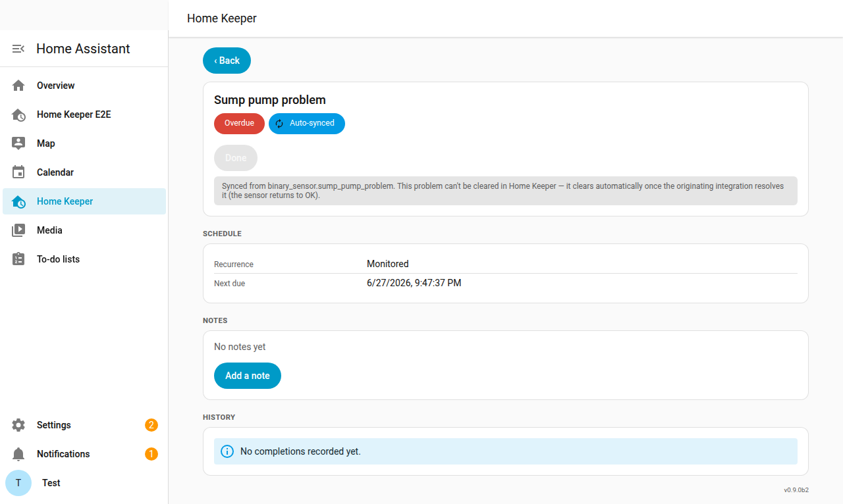Click the Home Assistant sidebar title
The width and height of the screenshot is (843, 504).
(83, 49)
